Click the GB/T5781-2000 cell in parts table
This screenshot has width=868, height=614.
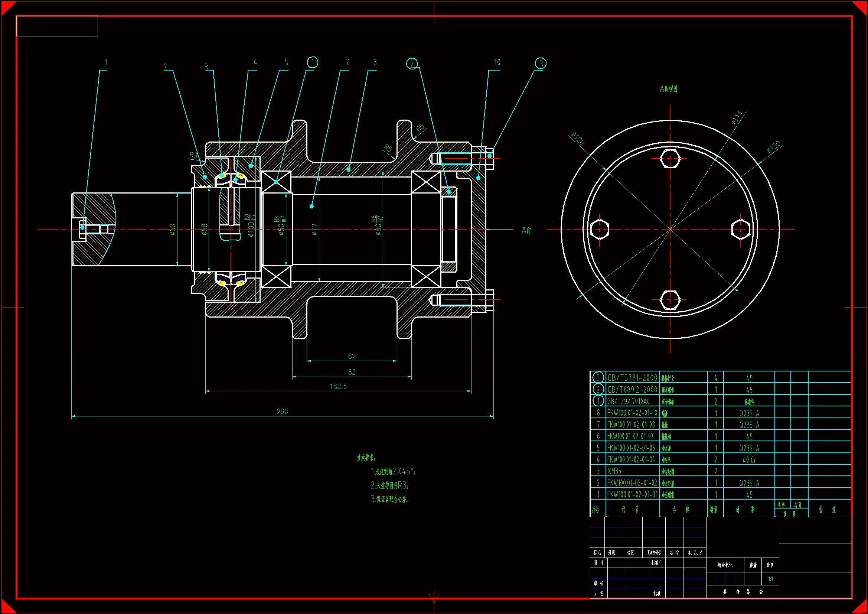(632, 377)
